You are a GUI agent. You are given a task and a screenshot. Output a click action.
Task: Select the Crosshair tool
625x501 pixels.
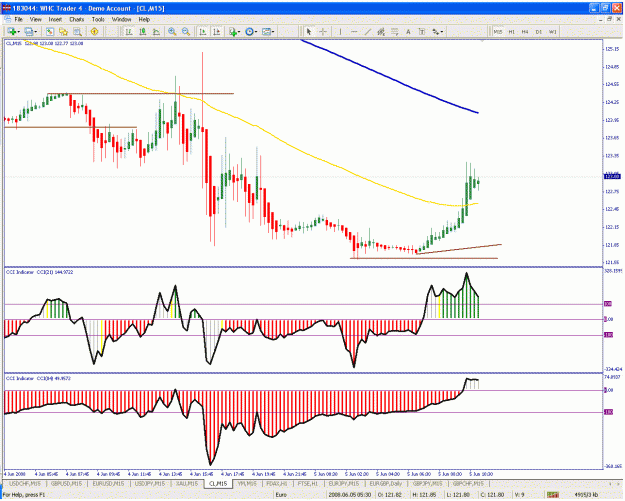point(323,31)
